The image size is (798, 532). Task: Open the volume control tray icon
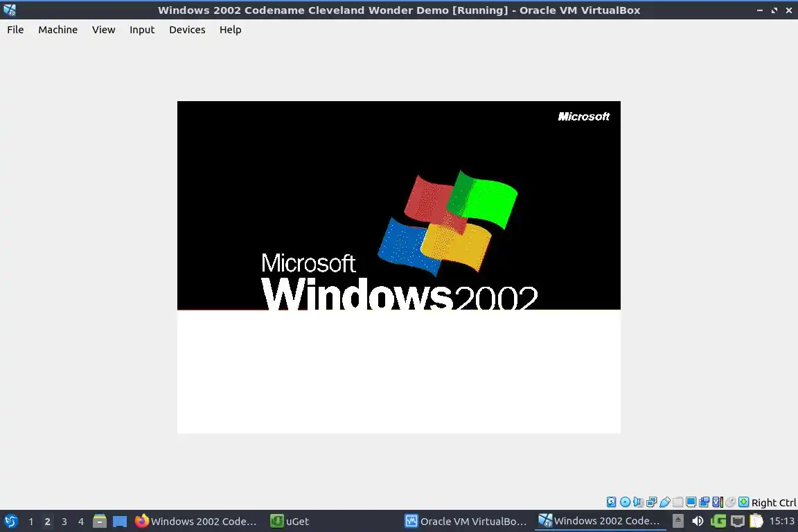pos(698,521)
